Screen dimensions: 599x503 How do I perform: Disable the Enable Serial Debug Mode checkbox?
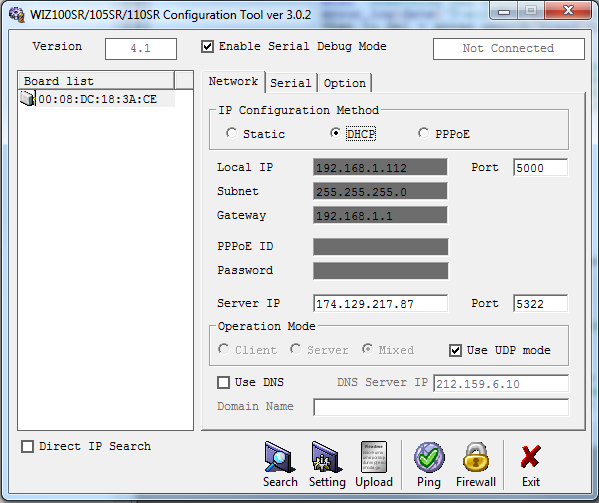click(207, 47)
